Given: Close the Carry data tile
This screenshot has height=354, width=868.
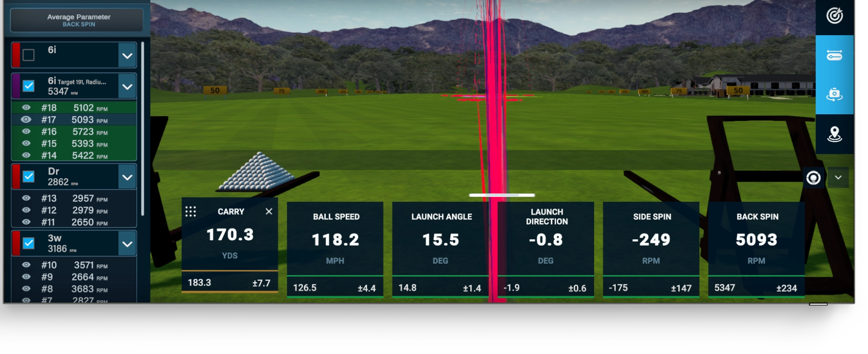Looking at the screenshot, I should [x=269, y=211].
